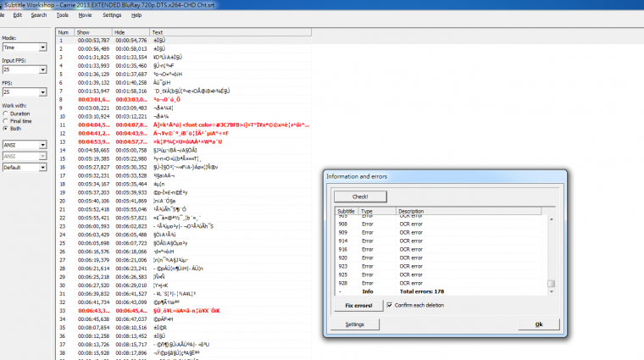The height and width of the screenshot is (360, 644).
Task: Open the Movie menu
Action: (85, 15)
